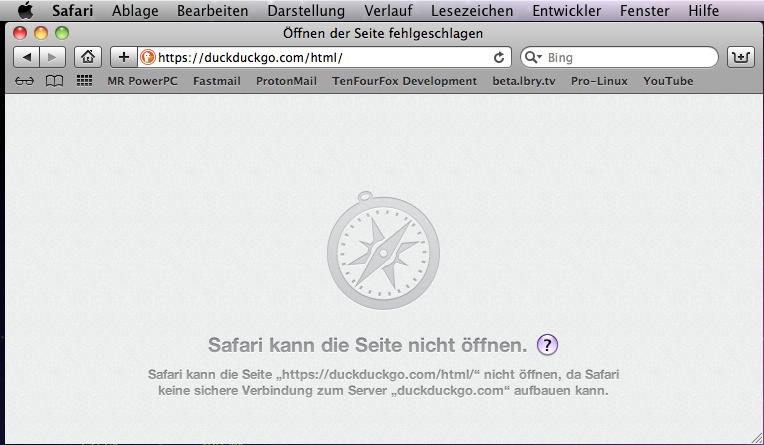Viewport: 764px width, 445px height.
Task: Open the Fastmail bookmark
Action: pos(217,81)
